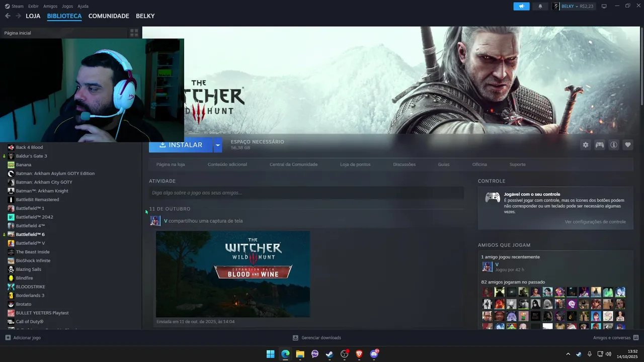The height and width of the screenshot is (362, 644).
Task: Open game settings gear icon
Action: pos(586,145)
